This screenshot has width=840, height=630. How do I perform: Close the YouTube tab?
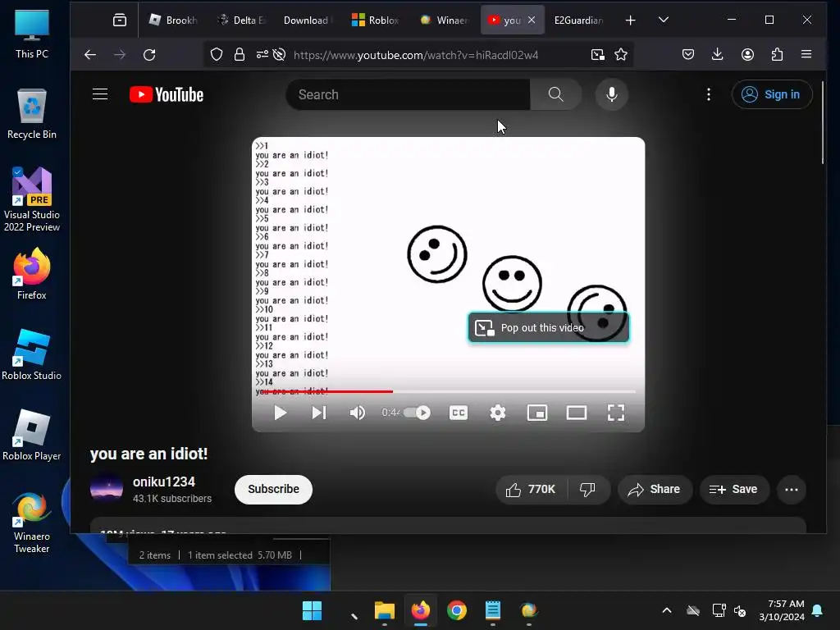click(x=532, y=20)
